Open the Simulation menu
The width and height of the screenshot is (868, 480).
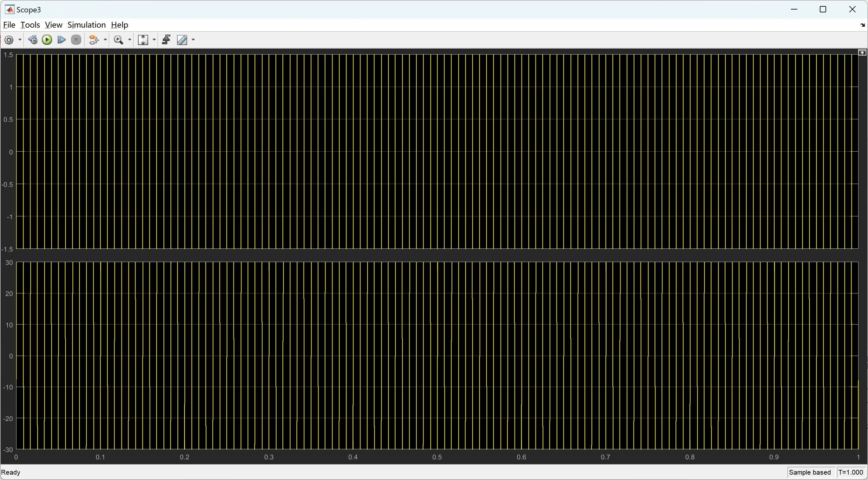click(x=86, y=25)
